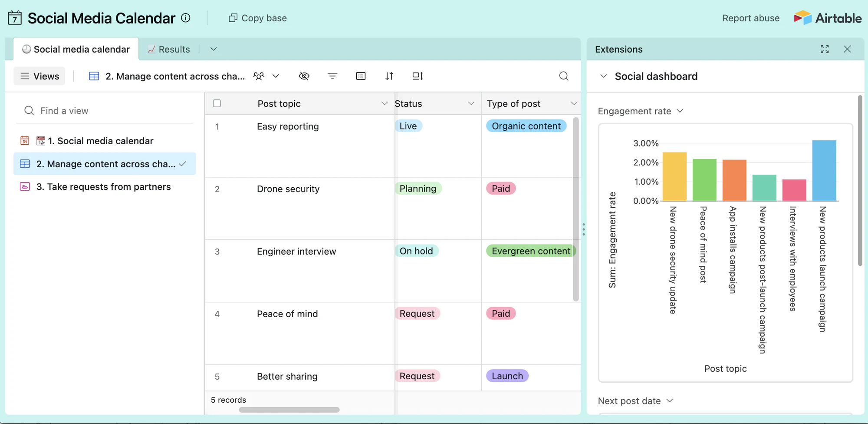Click grid view icon beside view name
Image resolution: width=868 pixels, height=424 pixels.
tap(94, 76)
